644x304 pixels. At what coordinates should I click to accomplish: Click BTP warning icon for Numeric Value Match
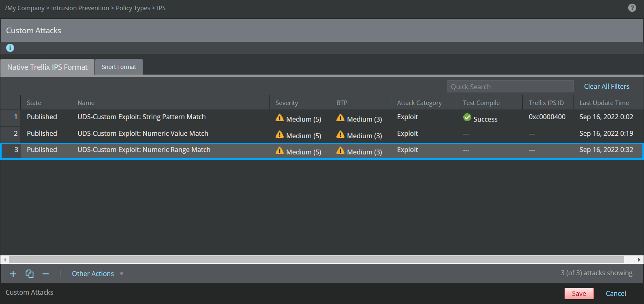[x=340, y=134]
